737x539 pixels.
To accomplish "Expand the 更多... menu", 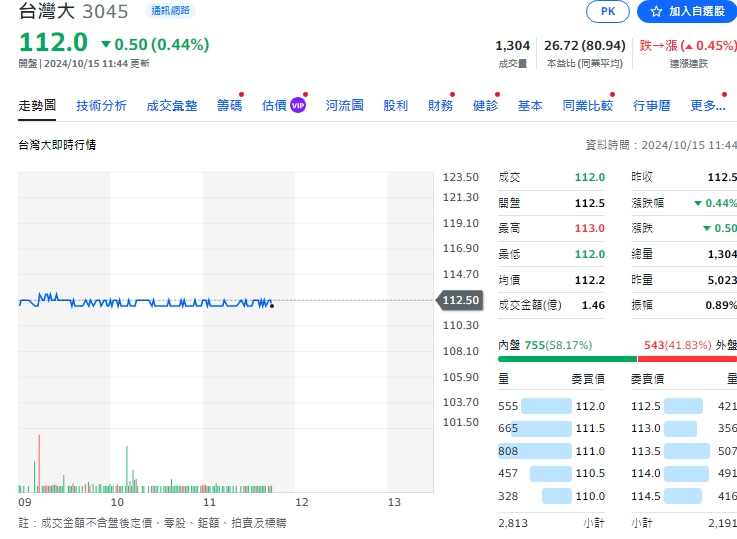I will [707, 105].
